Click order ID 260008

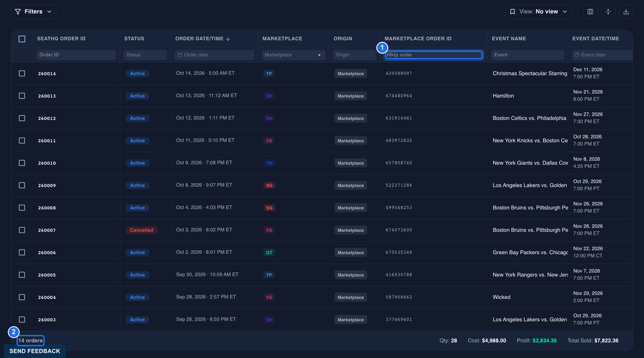click(x=47, y=208)
